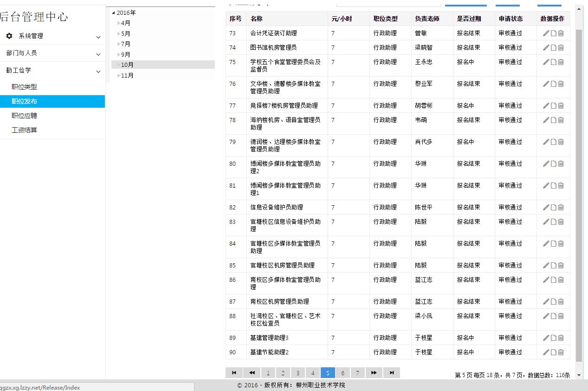Go to last page using pagination arrow
588x391 pixels.
[392, 372]
